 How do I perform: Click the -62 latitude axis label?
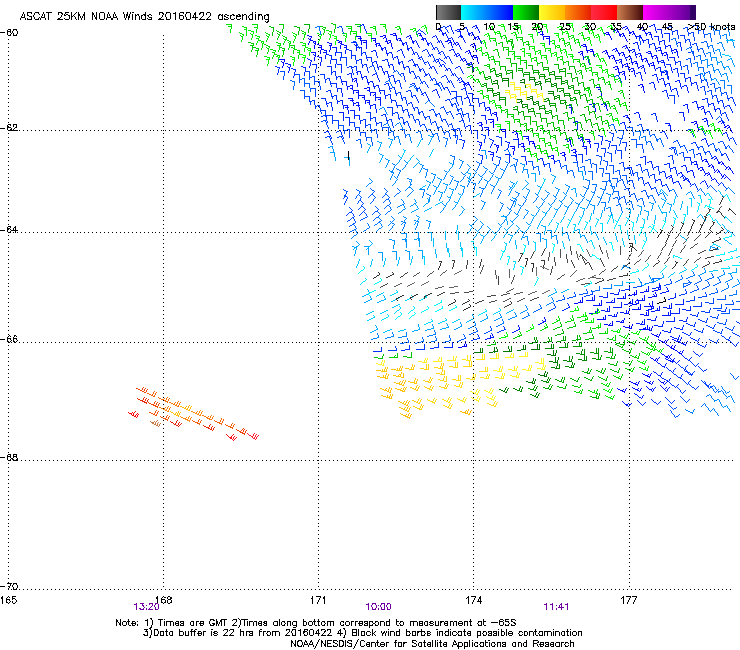coord(9,128)
